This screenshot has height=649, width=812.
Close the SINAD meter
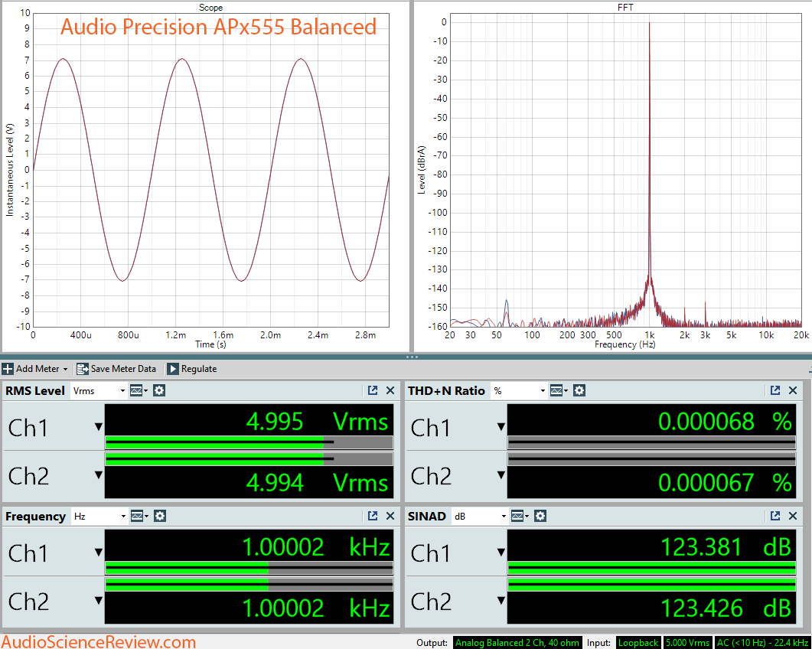(793, 516)
